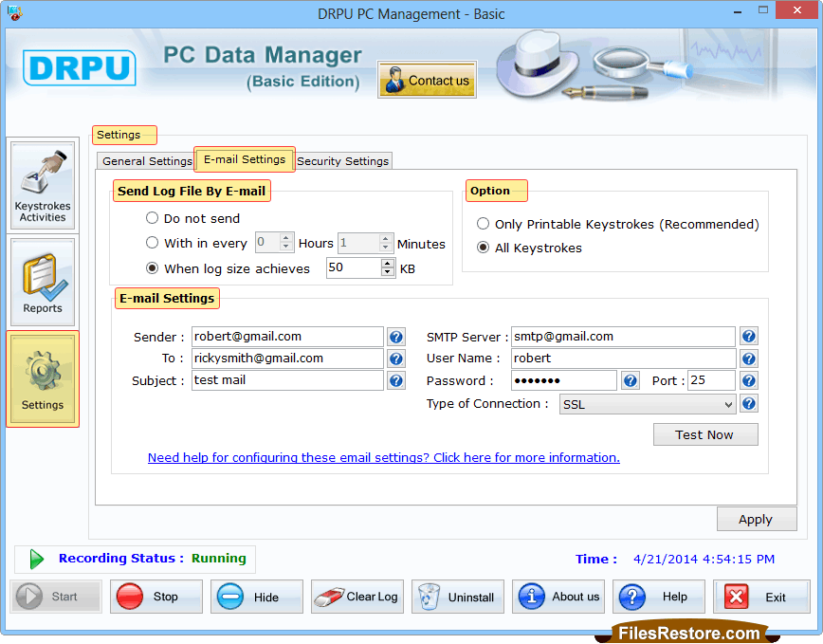Switch to E-mail Settings tab
The height and width of the screenshot is (644, 823).
click(x=245, y=159)
